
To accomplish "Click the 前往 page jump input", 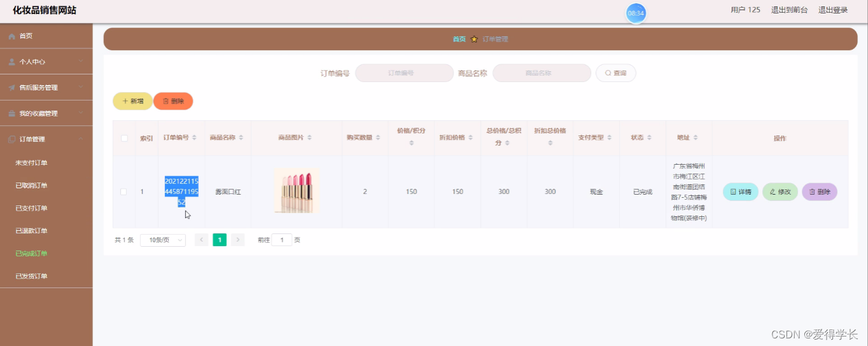I will pos(281,240).
